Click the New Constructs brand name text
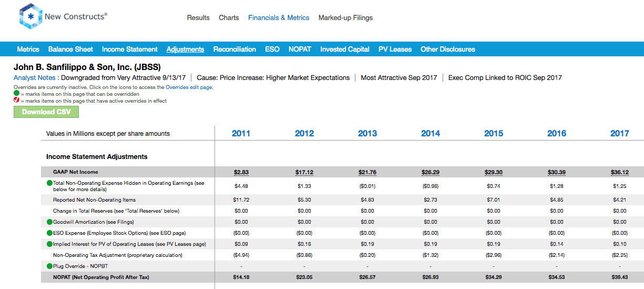The width and height of the screenshot is (644, 289). point(76,16)
